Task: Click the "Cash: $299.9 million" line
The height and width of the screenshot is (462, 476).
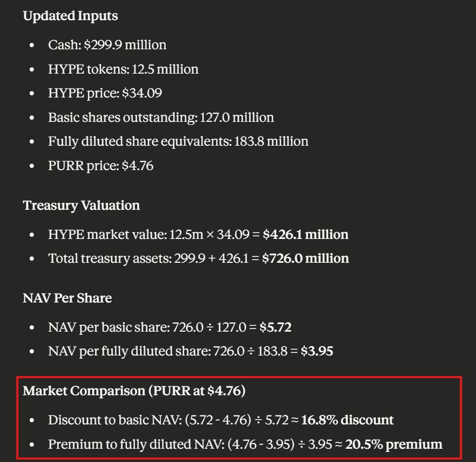Action: [107, 45]
